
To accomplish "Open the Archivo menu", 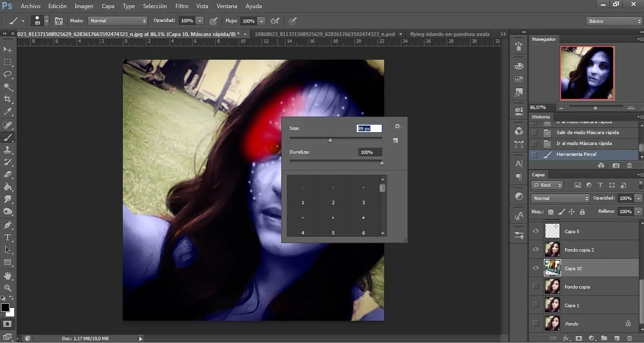I will pos(31,6).
